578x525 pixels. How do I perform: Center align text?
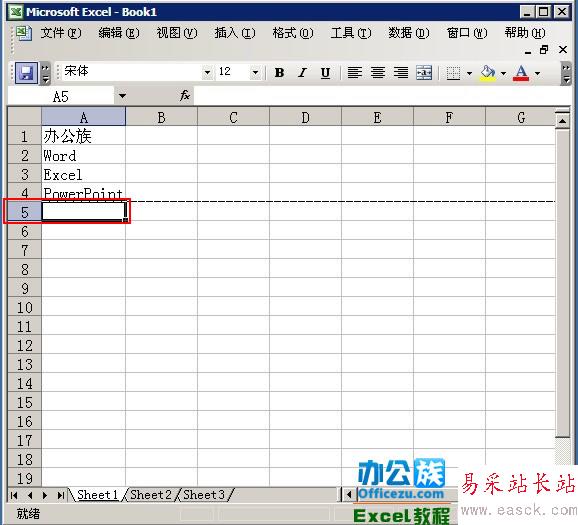point(378,73)
